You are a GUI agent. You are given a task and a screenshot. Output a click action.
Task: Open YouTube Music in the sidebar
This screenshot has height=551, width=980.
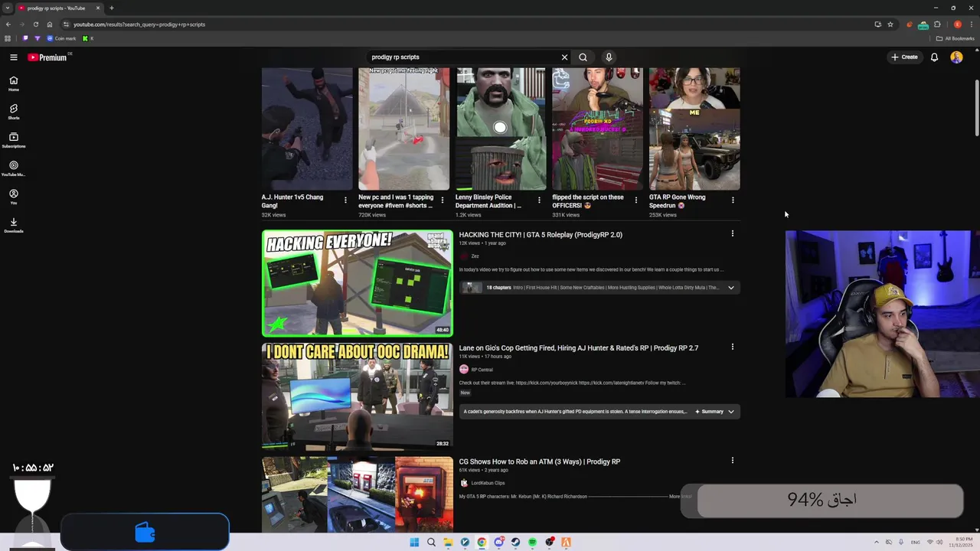click(14, 168)
